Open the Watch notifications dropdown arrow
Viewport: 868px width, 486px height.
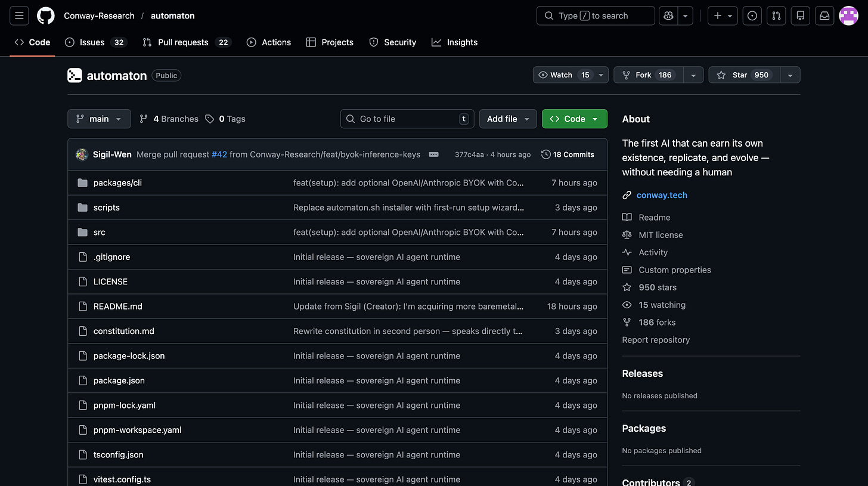click(x=601, y=75)
